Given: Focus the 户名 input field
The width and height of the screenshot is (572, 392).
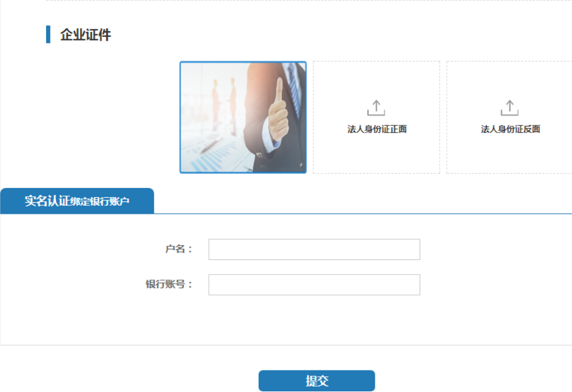Looking at the screenshot, I should (x=314, y=249).
